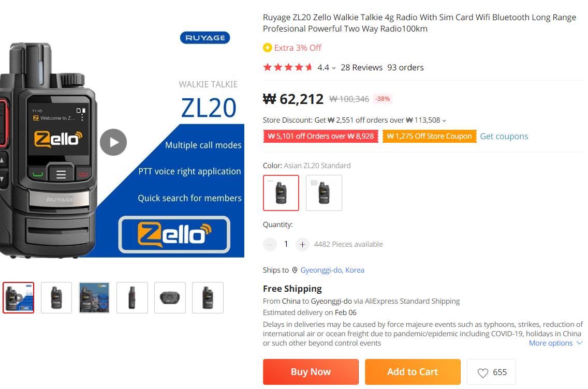Click the Buy Now button
This screenshot has height=389, width=588.
pyautogui.click(x=311, y=372)
